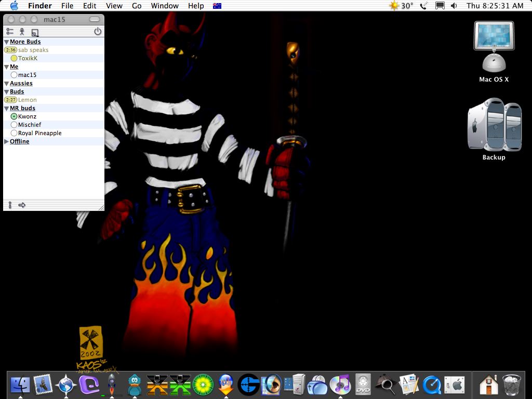Open the phone modem status menu
Image resolution: width=532 pixels, height=399 pixels.
click(x=424, y=6)
